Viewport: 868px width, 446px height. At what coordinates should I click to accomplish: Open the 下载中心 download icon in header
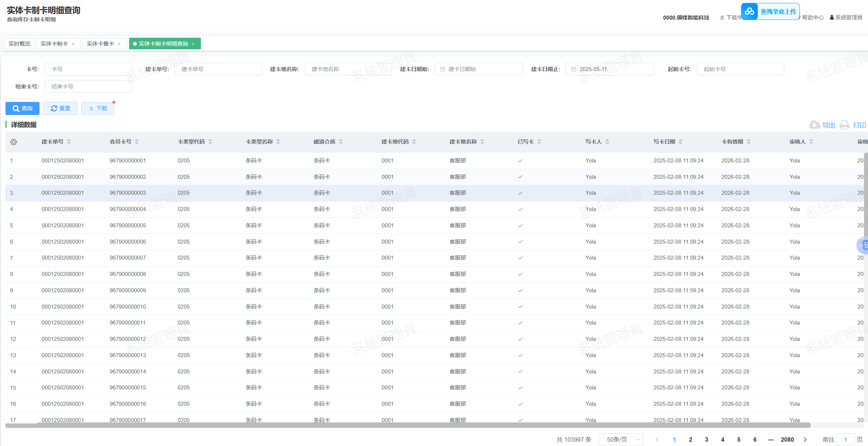pyautogui.click(x=722, y=17)
